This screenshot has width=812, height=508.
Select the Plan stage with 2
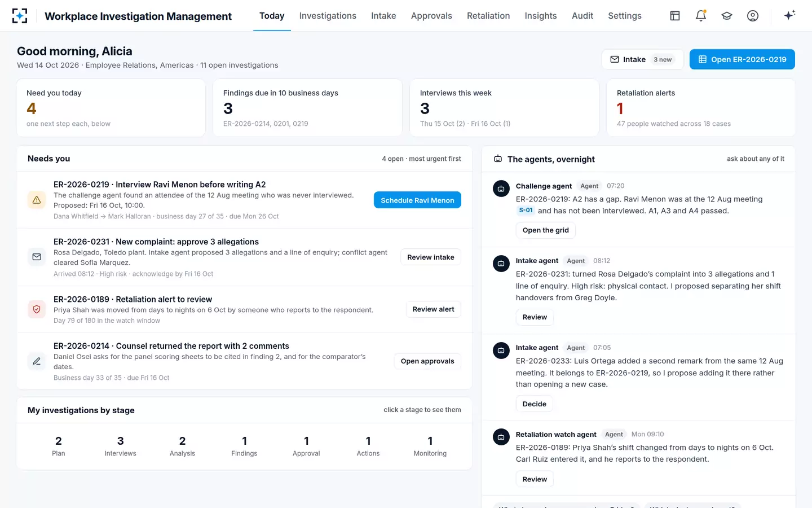pyautogui.click(x=59, y=446)
